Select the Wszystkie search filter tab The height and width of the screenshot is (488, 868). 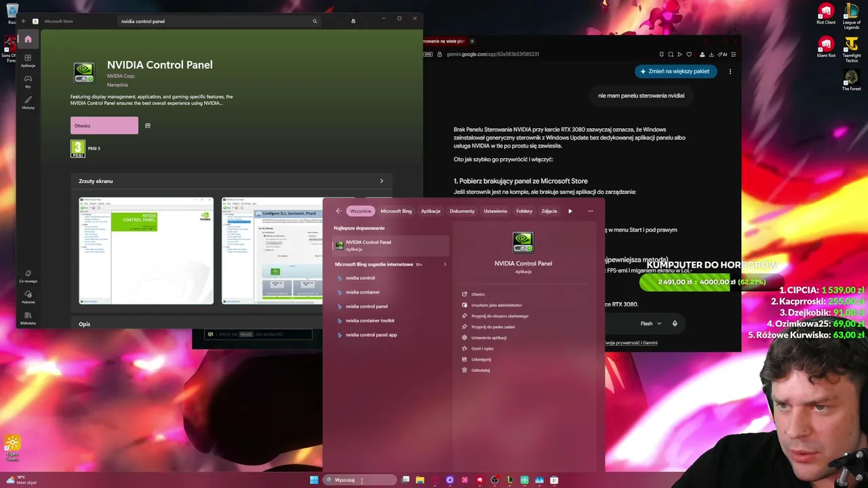click(361, 211)
